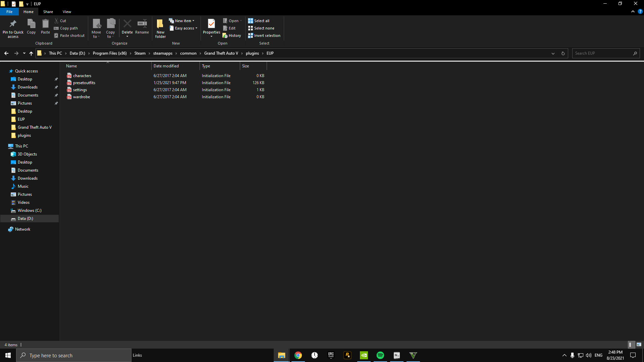Open address bar previous locations dropdown
This screenshot has height=362, width=644.
[553, 53]
